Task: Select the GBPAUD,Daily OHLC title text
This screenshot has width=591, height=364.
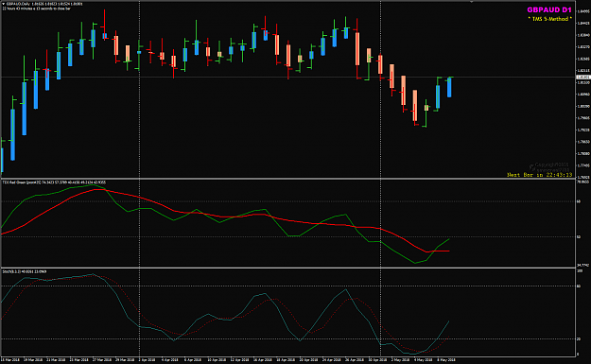Action: tap(44, 4)
